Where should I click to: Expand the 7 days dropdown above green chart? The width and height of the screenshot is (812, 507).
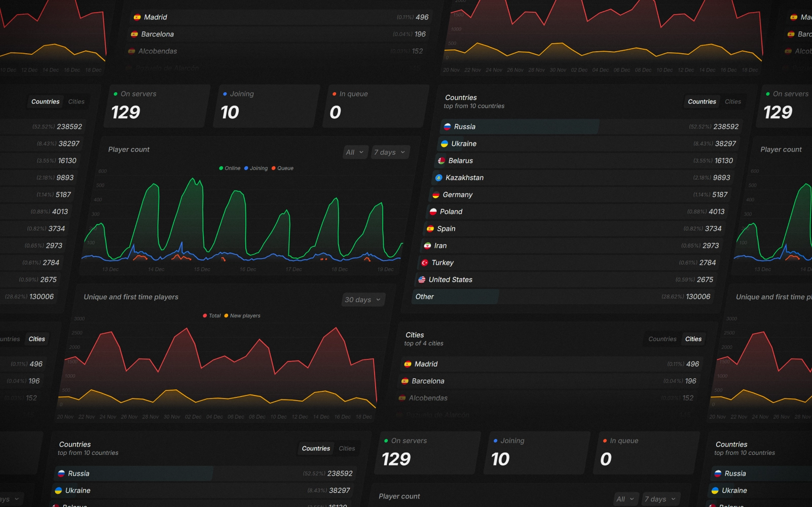coord(389,152)
